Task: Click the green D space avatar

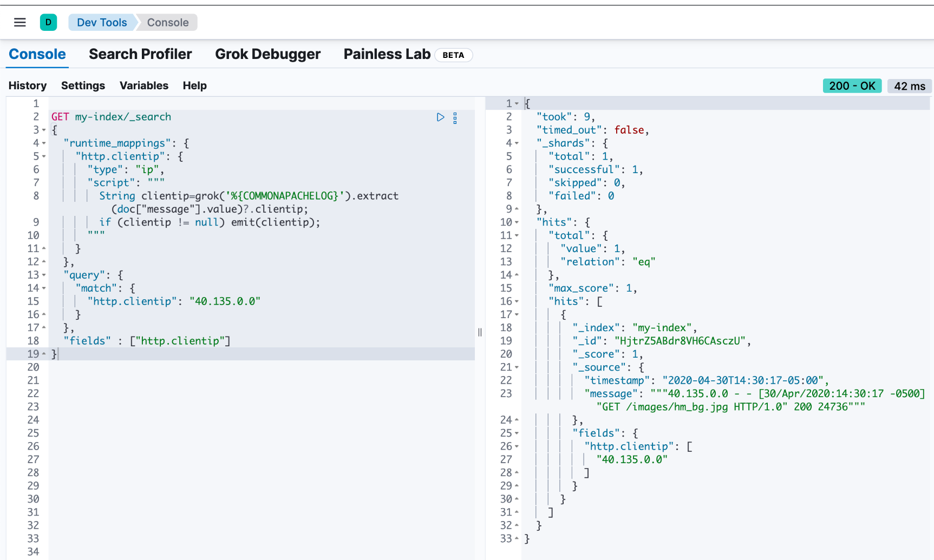Action: [x=48, y=22]
